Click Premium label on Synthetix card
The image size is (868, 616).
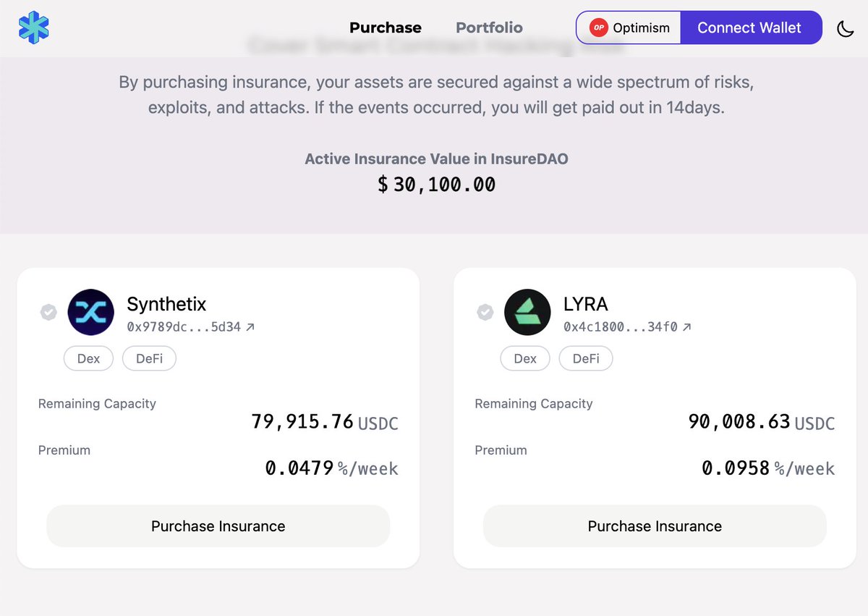(x=64, y=450)
